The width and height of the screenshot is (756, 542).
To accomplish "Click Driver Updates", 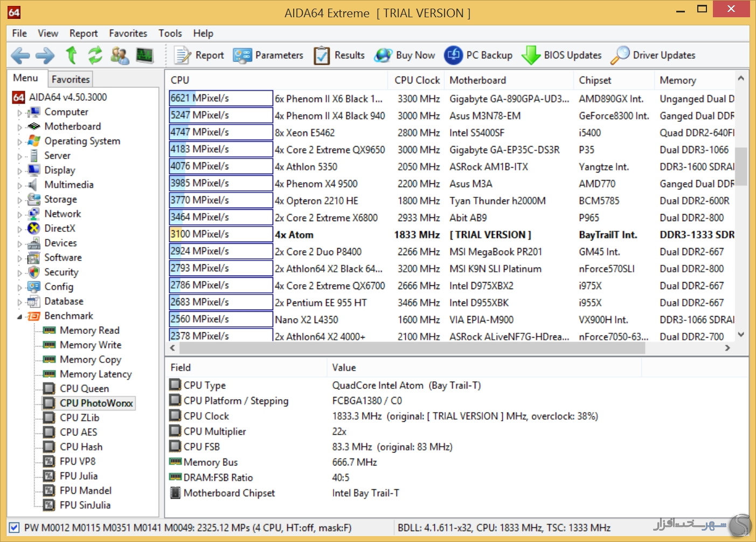I will 653,55.
